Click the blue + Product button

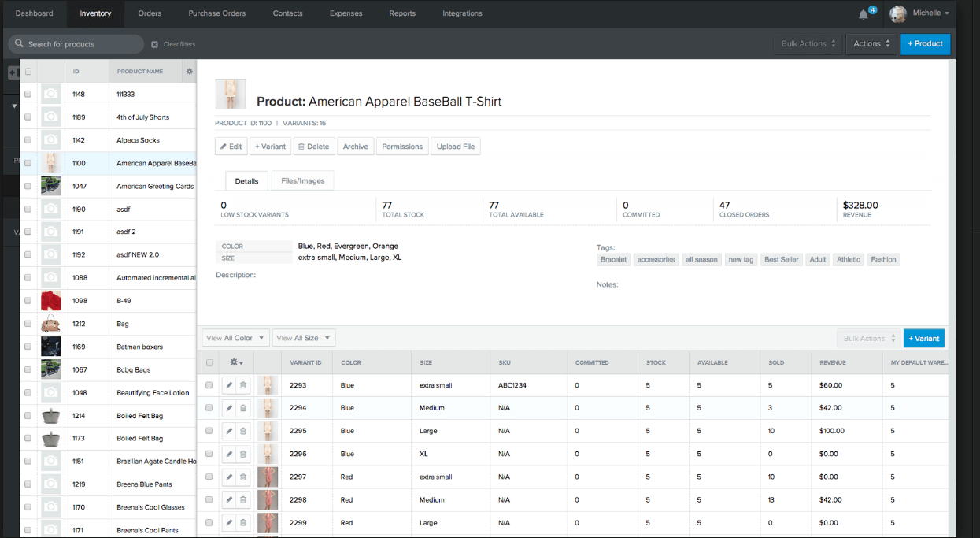pos(925,44)
